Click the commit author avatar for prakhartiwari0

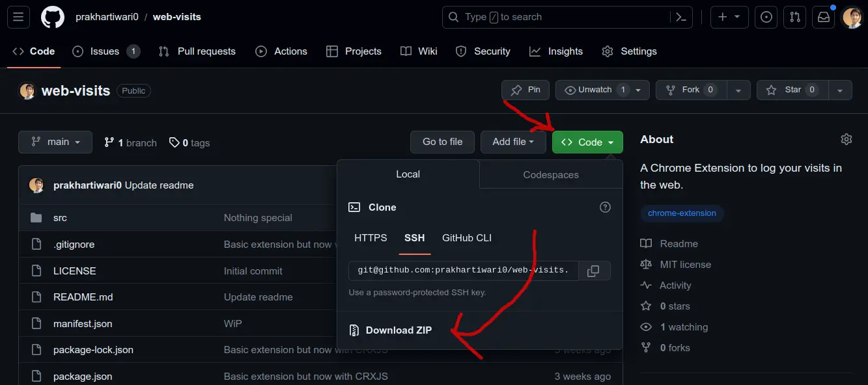36,185
